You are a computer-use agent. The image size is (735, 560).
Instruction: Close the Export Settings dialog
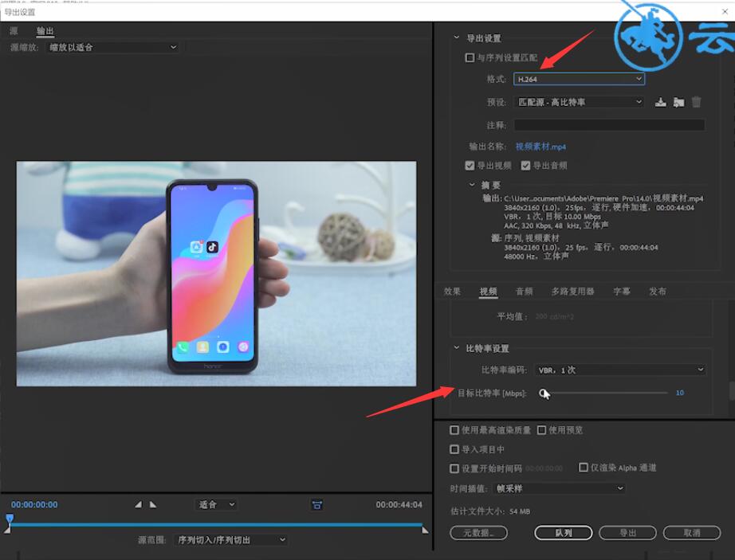[725, 11]
